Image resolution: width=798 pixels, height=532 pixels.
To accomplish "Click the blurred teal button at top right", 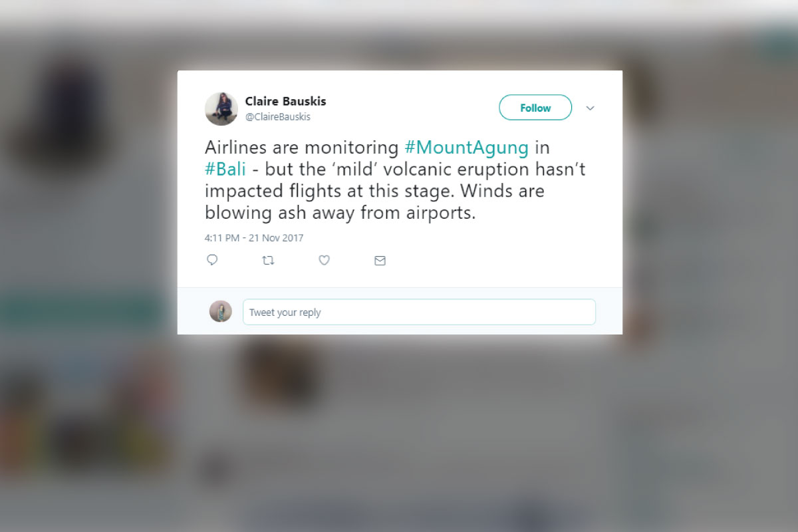I will point(777,45).
